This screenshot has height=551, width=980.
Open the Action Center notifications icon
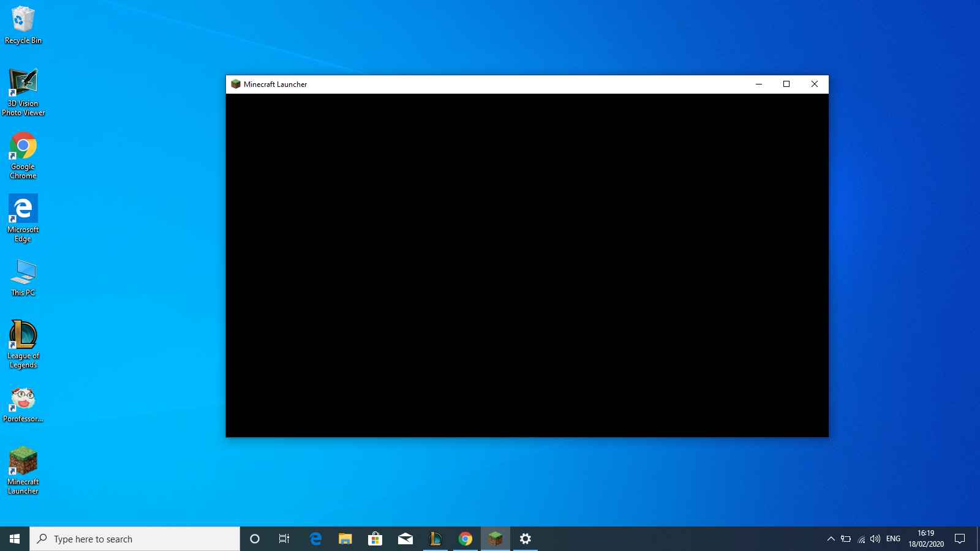pyautogui.click(x=960, y=539)
